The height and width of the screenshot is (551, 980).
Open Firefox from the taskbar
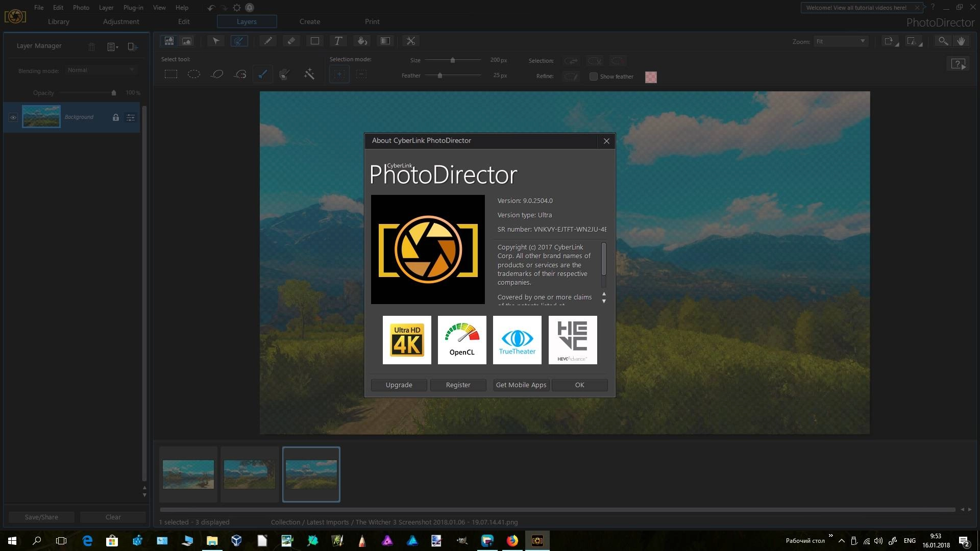tap(512, 541)
